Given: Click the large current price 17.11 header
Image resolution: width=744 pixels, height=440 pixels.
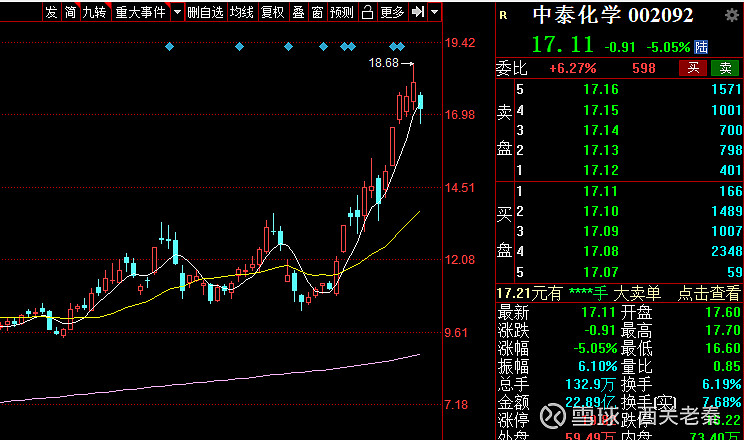Looking at the screenshot, I should (563, 45).
